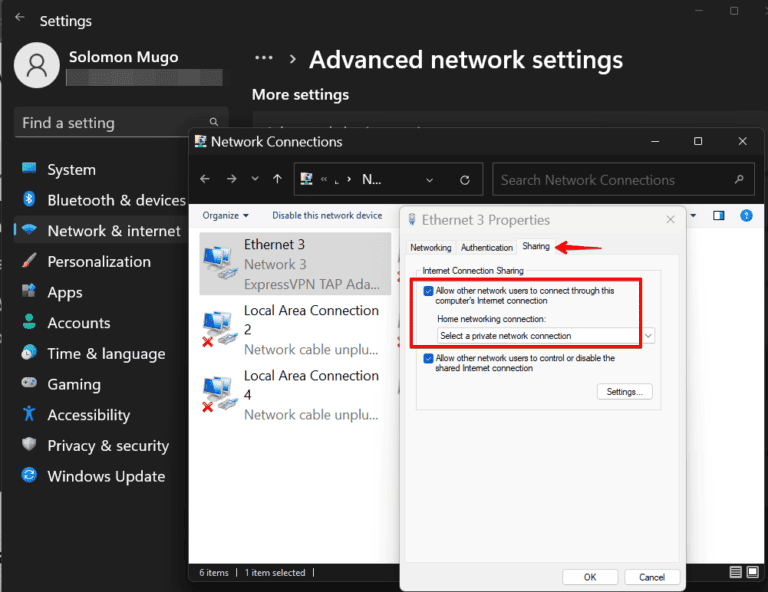Open recent locations dropdown beside forward arrow

[254, 180]
